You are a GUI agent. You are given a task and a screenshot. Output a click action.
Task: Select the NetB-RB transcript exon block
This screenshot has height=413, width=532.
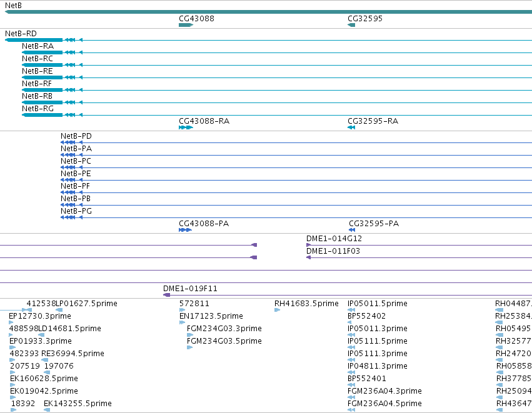43,102
